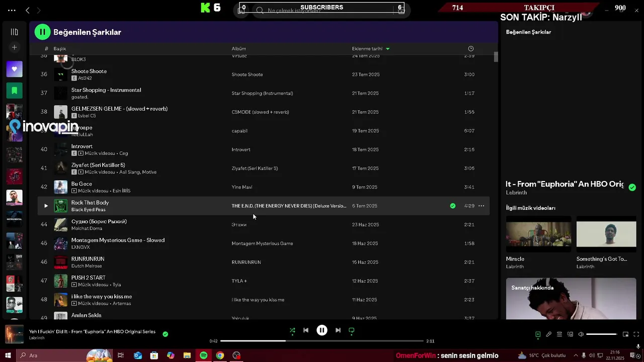Open Yine Mavi album link
Image resolution: width=644 pixels, height=362 pixels.
pyautogui.click(x=242, y=187)
